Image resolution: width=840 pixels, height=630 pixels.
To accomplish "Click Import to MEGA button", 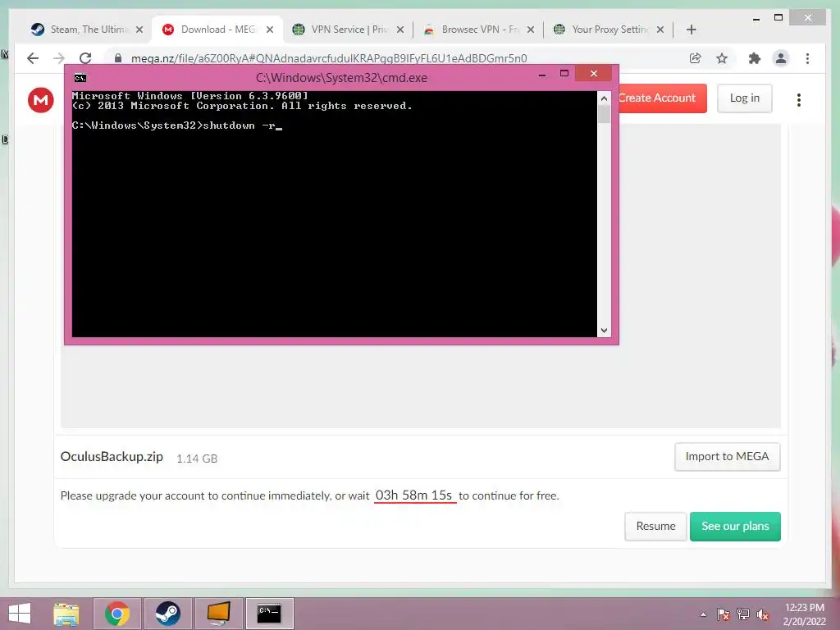I will [x=727, y=456].
